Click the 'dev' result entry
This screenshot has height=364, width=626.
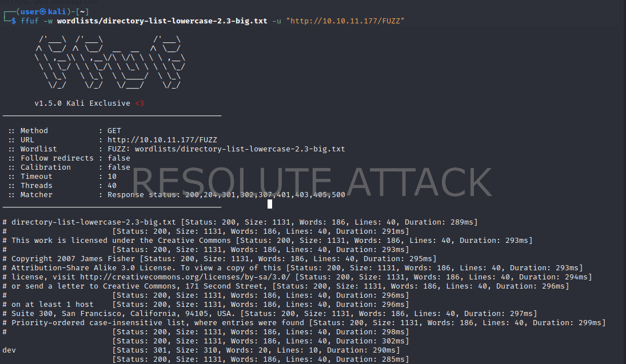pyautogui.click(x=9, y=350)
